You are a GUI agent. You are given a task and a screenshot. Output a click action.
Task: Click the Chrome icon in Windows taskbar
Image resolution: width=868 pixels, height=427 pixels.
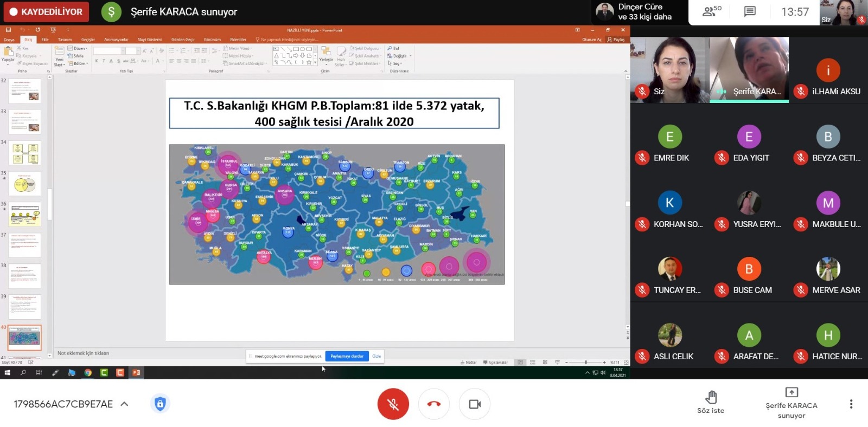click(88, 372)
